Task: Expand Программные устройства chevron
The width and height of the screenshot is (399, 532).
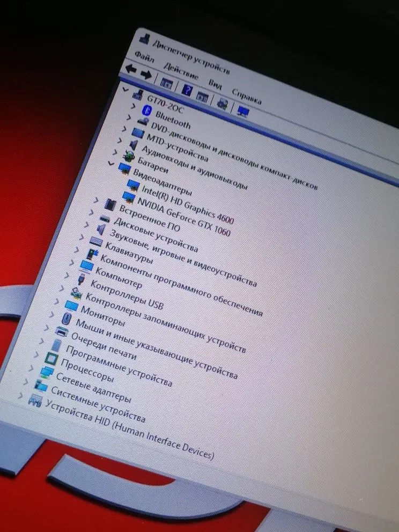Action: [x=41, y=341]
